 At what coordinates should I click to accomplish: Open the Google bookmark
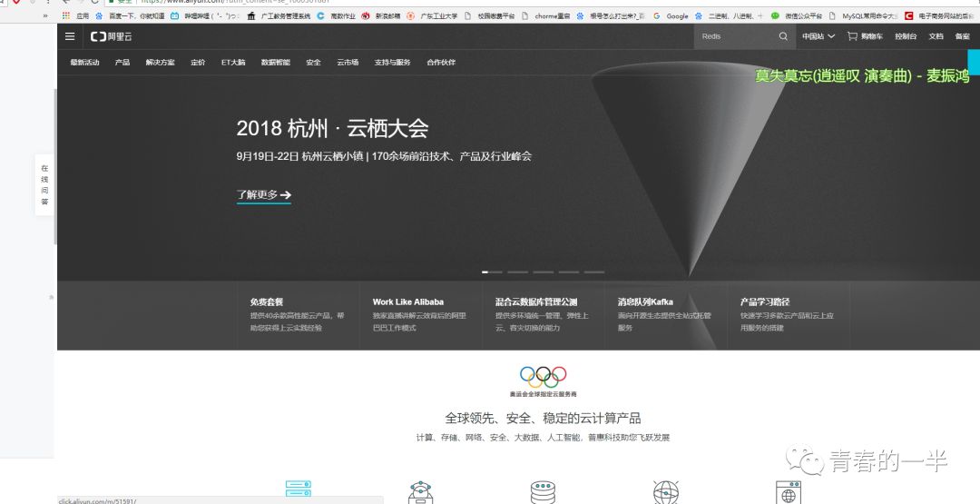tap(671, 15)
